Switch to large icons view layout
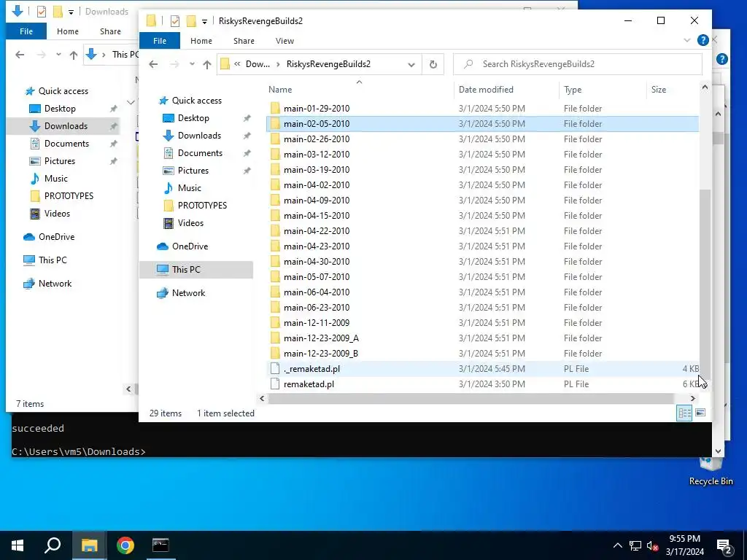This screenshot has height=560, width=747. click(700, 413)
